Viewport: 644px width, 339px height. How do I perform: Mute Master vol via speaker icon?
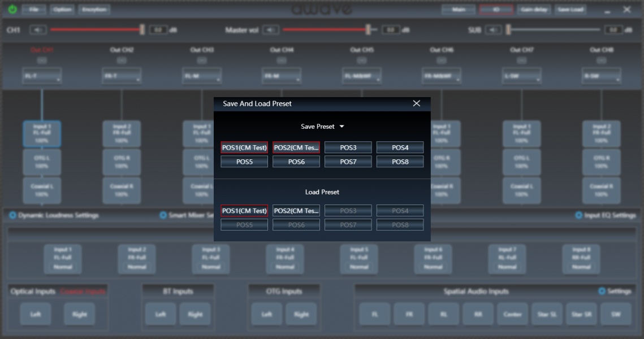tap(271, 30)
